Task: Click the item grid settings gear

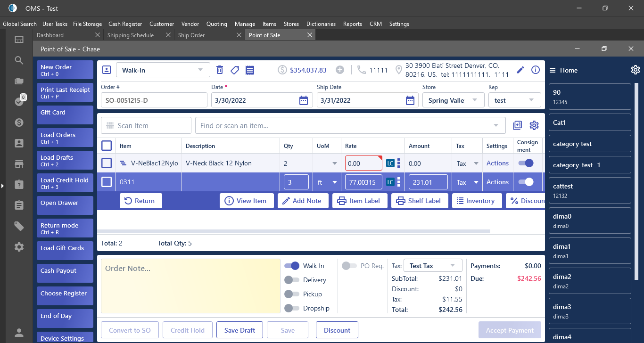Action: click(534, 125)
